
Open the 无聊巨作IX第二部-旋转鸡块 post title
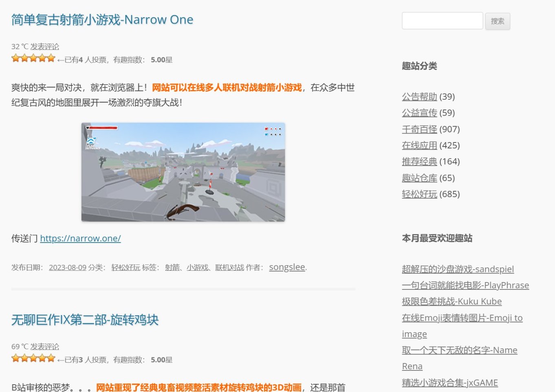(x=85, y=320)
